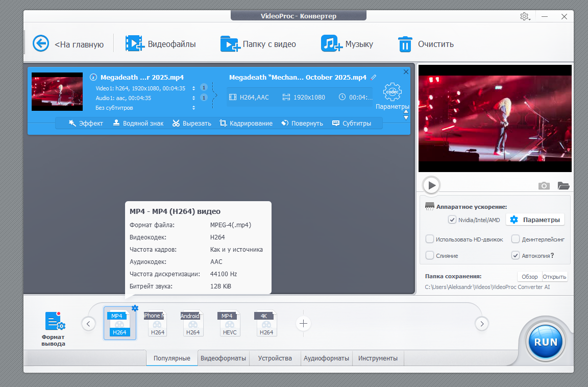588x387 pixels.
Task: Open the Без субтитров selector dropdown
Action: [x=193, y=108]
